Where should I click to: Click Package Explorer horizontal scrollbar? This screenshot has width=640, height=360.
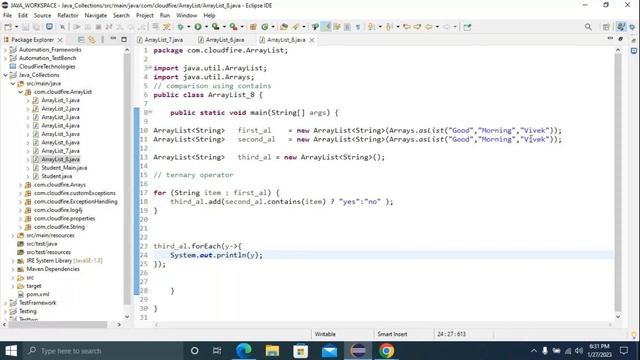(57, 324)
